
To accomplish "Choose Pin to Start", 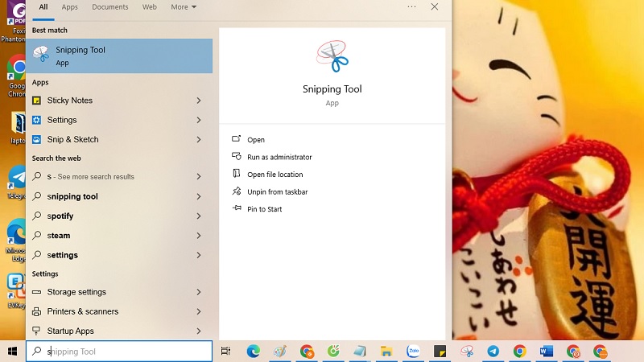I will [x=265, y=209].
